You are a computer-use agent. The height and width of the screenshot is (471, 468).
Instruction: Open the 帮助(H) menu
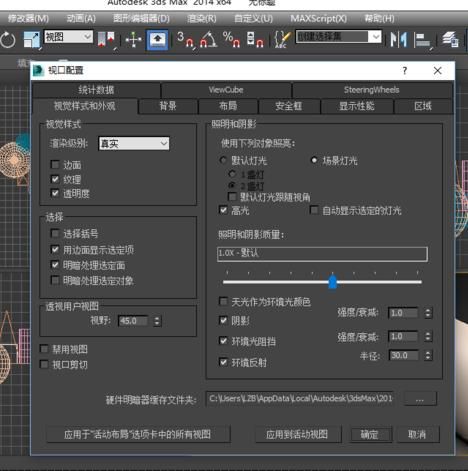click(x=379, y=18)
